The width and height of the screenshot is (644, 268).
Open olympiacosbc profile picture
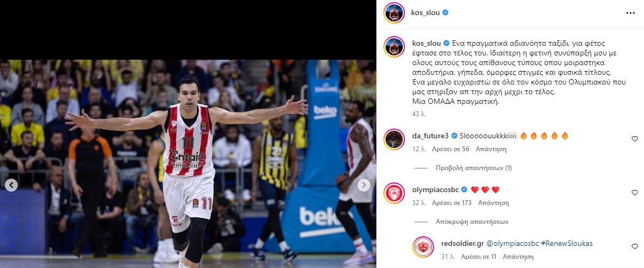[x=394, y=193]
